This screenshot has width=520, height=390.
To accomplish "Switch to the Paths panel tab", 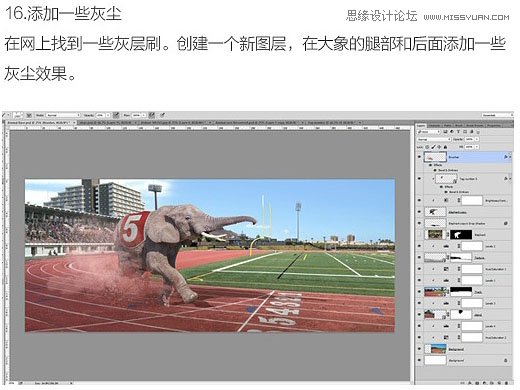I will (x=448, y=126).
